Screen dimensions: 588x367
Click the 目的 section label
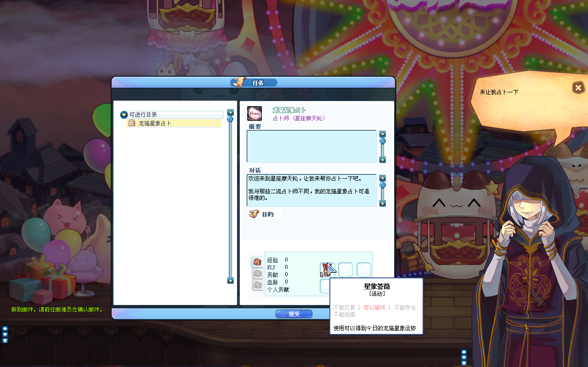(268, 215)
